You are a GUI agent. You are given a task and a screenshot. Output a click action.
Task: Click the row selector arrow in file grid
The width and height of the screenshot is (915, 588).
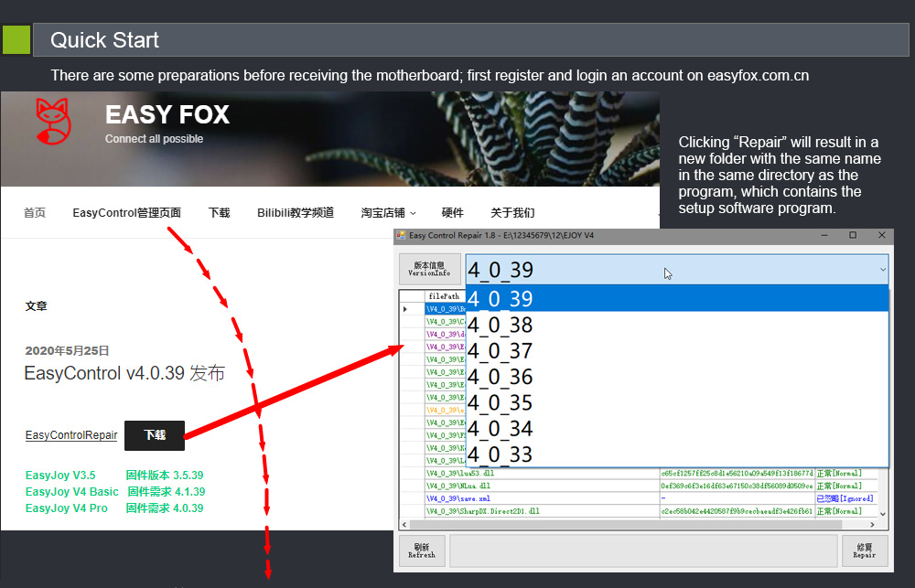coord(406,309)
